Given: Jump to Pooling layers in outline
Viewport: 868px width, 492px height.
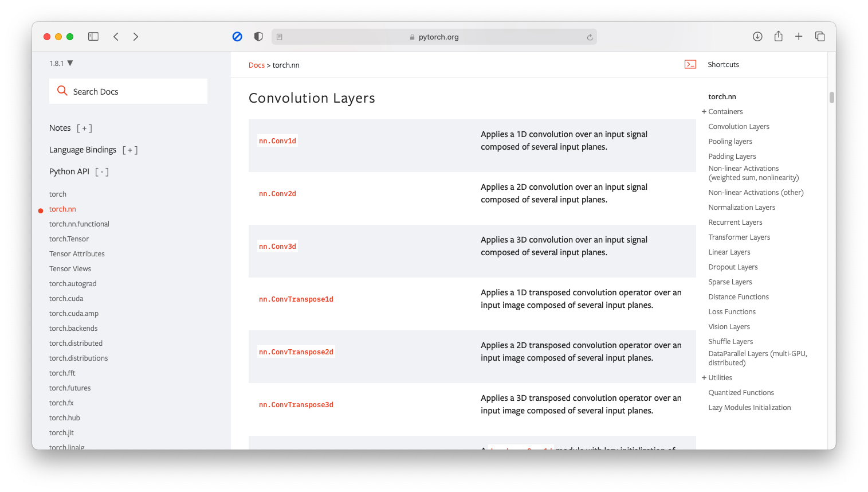Looking at the screenshot, I should [730, 142].
